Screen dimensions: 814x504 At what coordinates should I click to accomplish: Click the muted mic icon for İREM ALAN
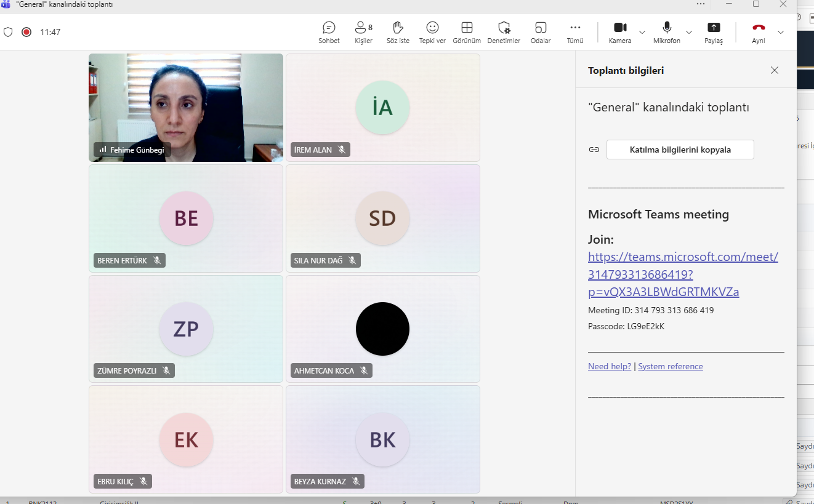coord(342,150)
